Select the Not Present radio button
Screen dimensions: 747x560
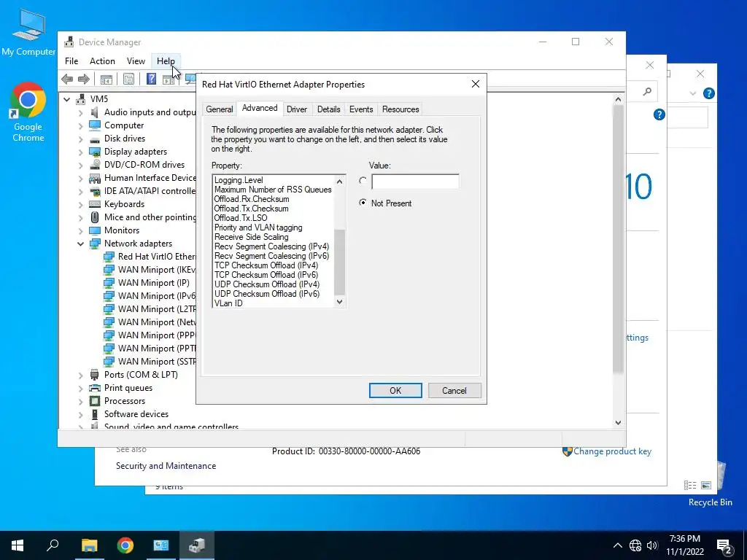point(363,203)
